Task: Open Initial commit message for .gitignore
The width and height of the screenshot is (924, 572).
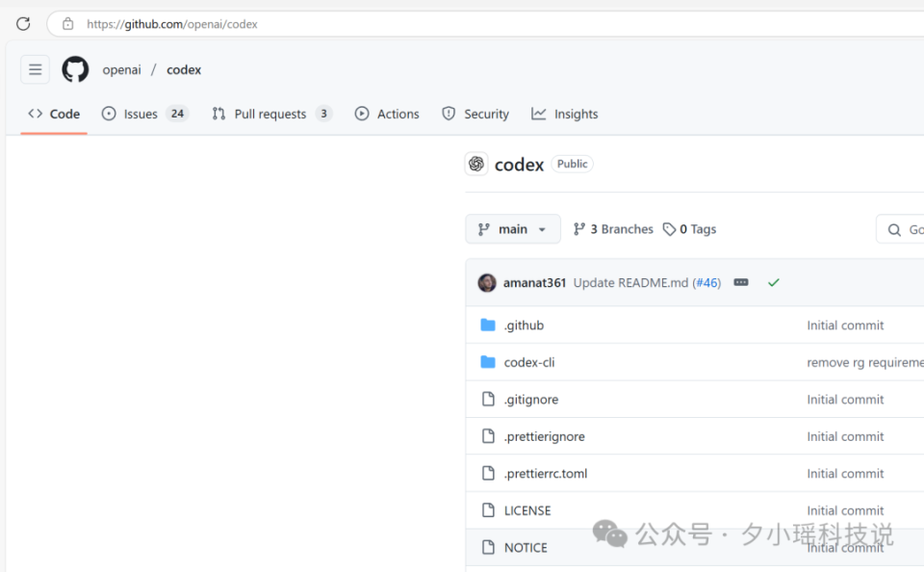Action: tap(845, 400)
